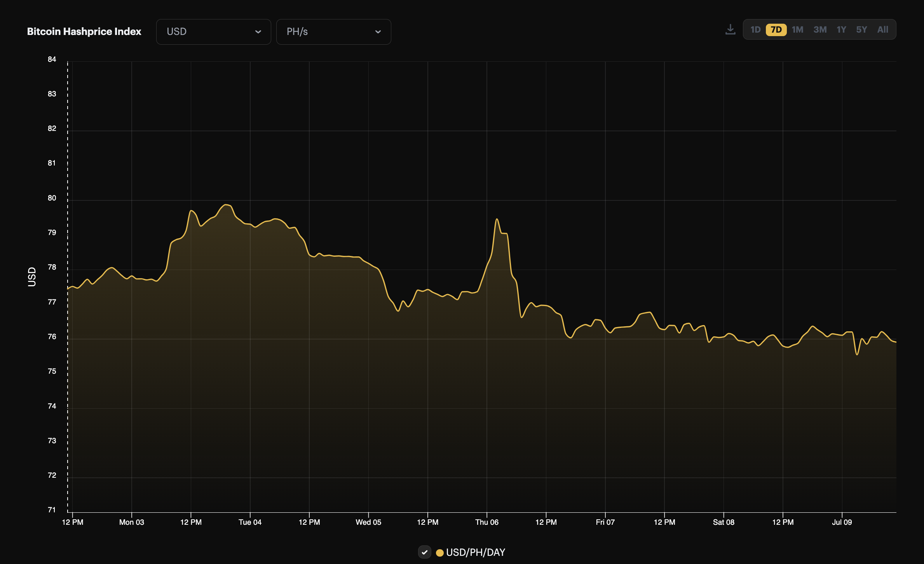Viewport: 924px width, 564px height.
Task: Toggle the USD/PH/DAY series checkbox
Action: pyautogui.click(x=425, y=552)
